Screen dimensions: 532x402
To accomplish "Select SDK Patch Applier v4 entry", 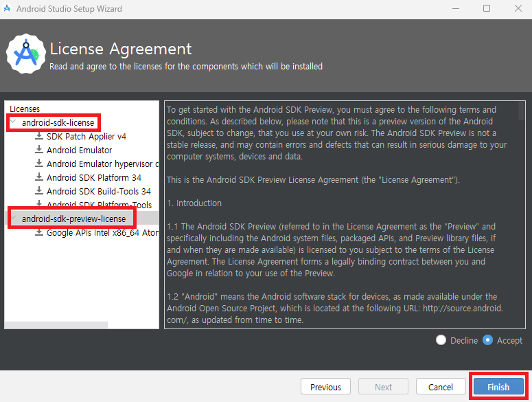I will [x=86, y=137].
